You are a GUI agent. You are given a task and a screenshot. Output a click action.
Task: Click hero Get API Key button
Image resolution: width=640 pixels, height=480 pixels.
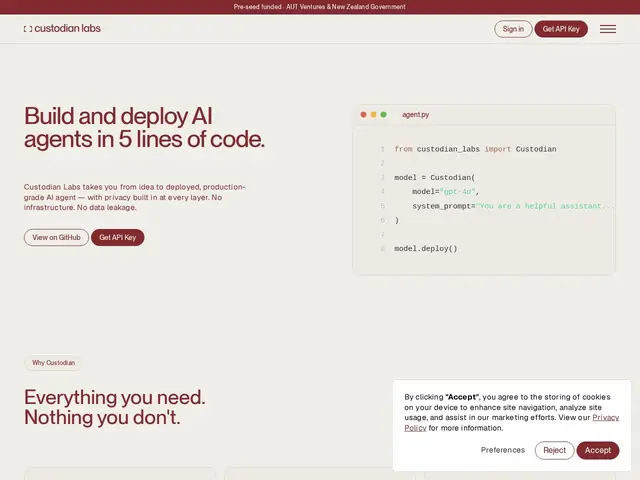(118, 238)
